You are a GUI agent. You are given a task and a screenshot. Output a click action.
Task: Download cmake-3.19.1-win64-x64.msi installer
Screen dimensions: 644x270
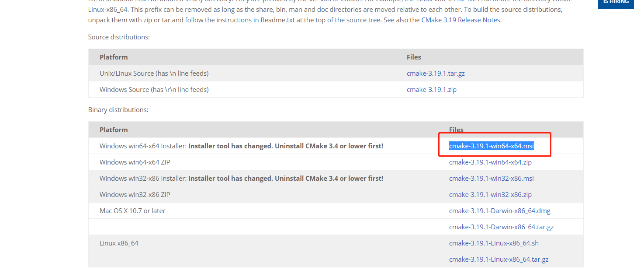tap(492, 146)
